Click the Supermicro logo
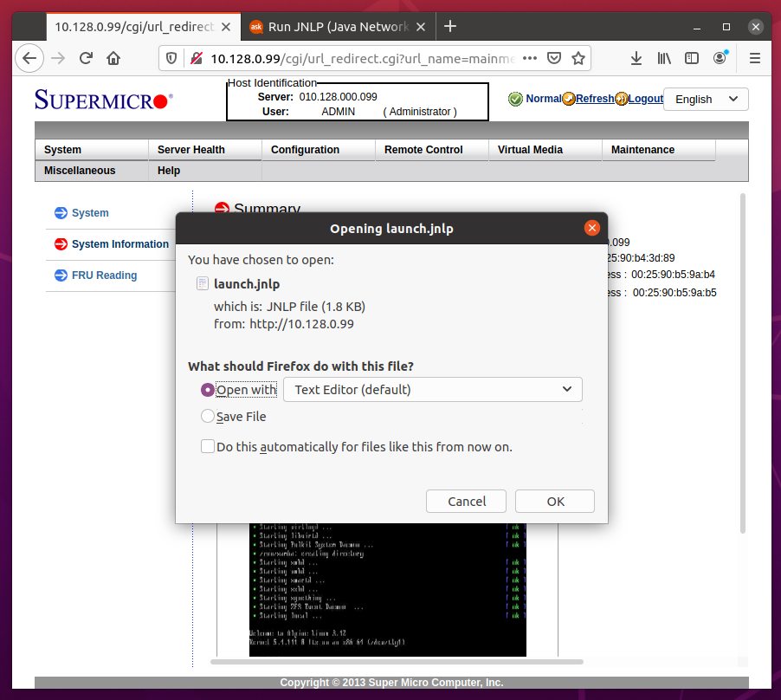The height and width of the screenshot is (700, 781). [104, 100]
